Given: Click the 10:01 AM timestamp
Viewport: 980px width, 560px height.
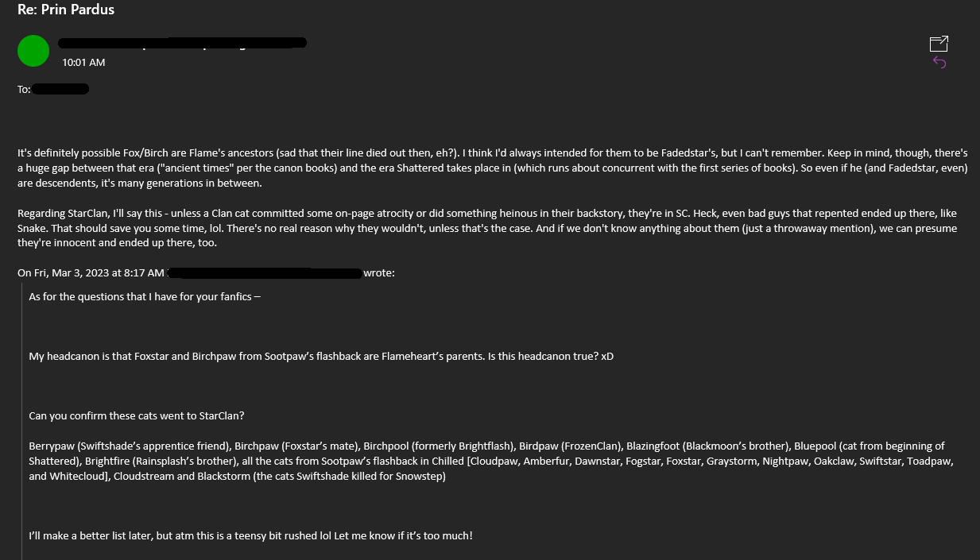Looking at the screenshot, I should coord(83,62).
